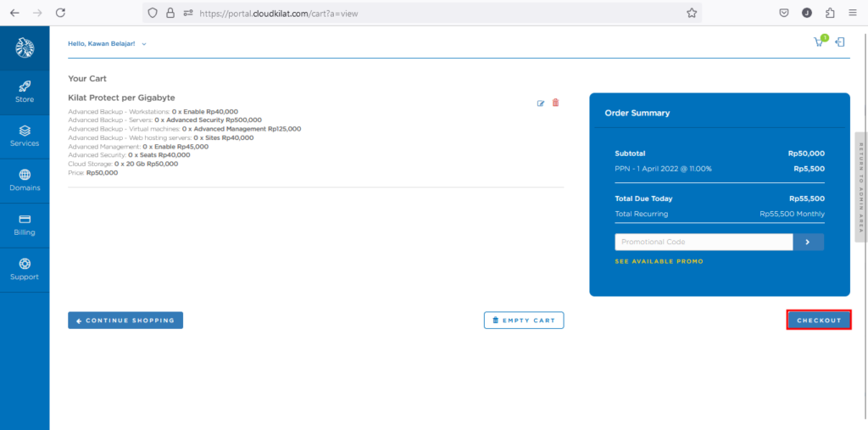Reload the page with browser refresh icon
868x430 pixels.
pyautogui.click(x=60, y=13)
